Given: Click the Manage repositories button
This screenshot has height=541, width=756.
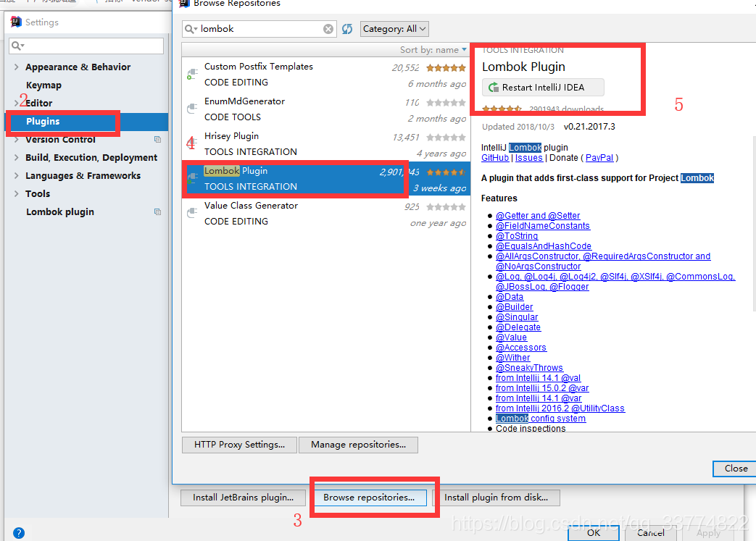Looking at the screenshot, I should click(x=358, y=445).
